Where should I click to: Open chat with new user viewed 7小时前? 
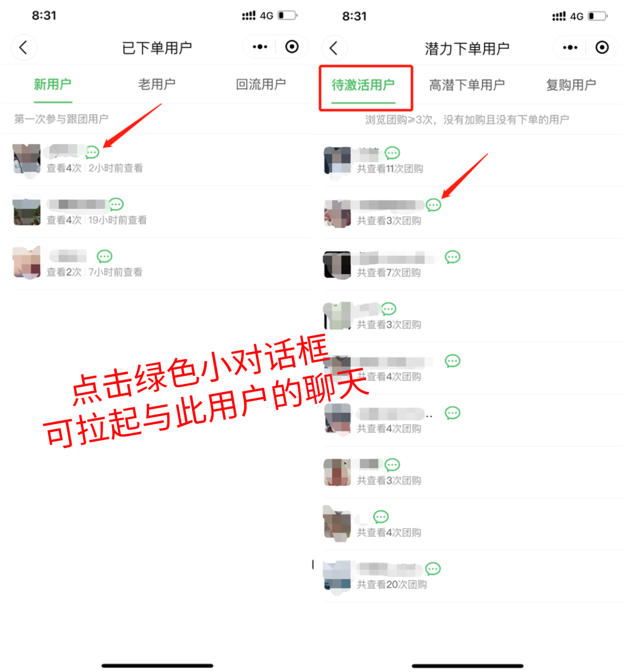pos(105,256)
